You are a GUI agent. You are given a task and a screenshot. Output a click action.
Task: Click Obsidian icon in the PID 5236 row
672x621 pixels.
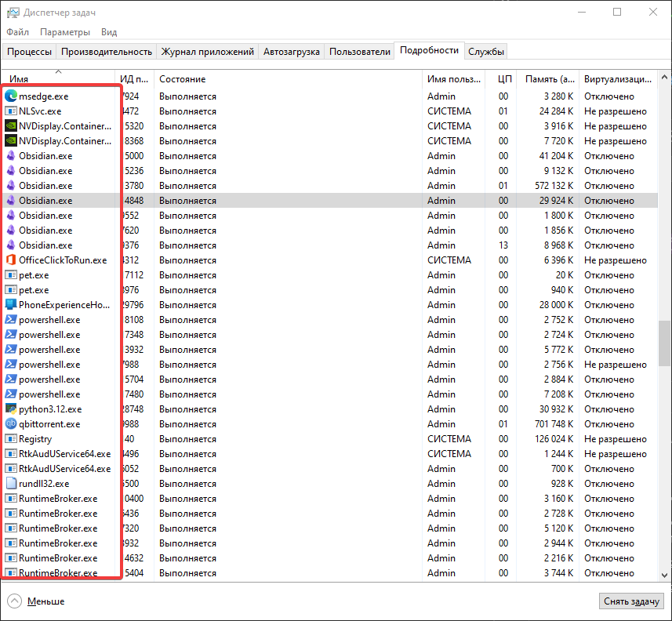click(11, 171)
